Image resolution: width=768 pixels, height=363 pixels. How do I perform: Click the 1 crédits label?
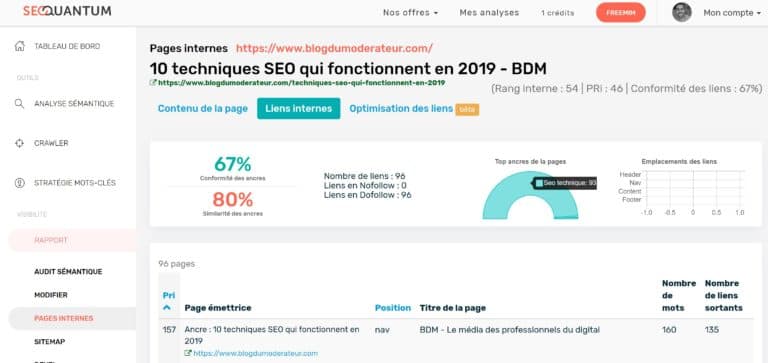coord(557,13)
